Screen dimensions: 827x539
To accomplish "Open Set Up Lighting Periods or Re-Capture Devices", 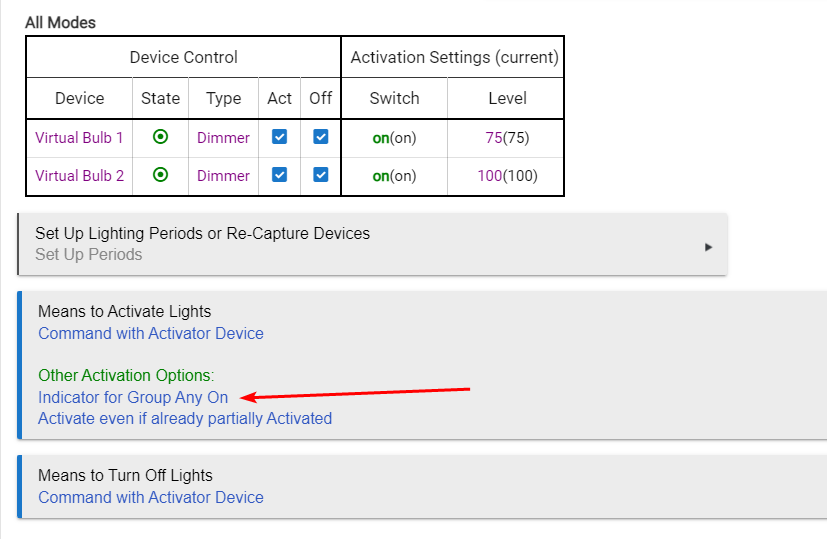I will point(372,244).
